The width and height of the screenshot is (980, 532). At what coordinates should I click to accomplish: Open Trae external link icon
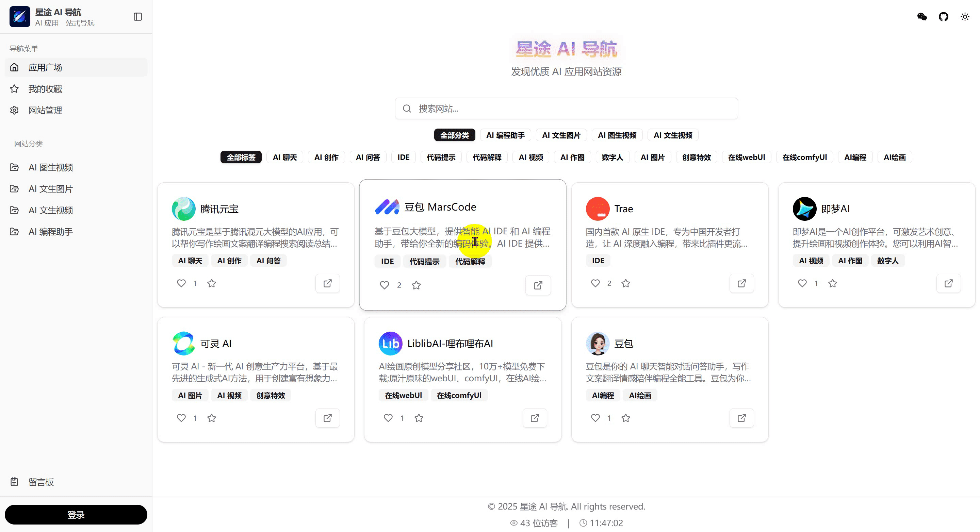[742, 283]
